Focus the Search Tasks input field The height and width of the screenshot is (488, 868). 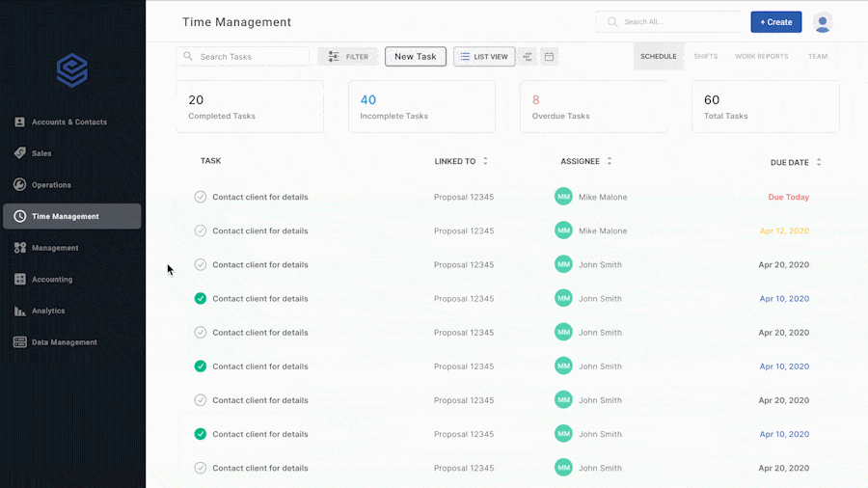point(251,57)
